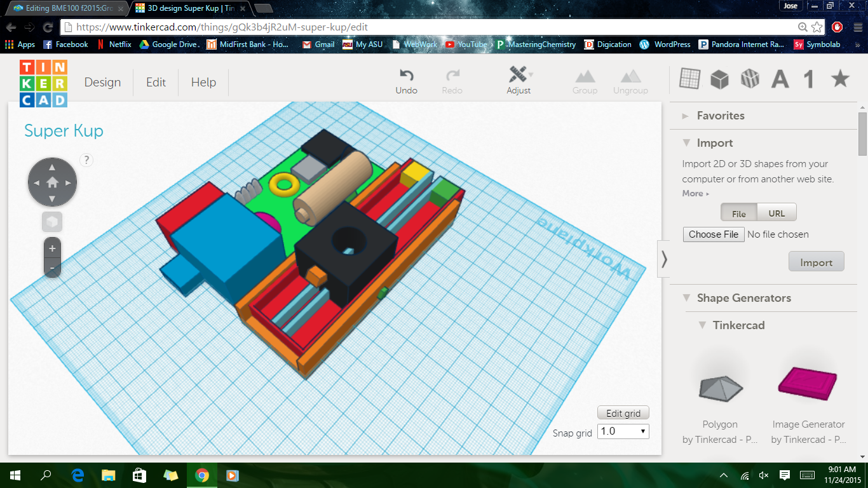Click the letter A text shapes icon
This screenshot has width=868, height=488.
tap(780, 79)
